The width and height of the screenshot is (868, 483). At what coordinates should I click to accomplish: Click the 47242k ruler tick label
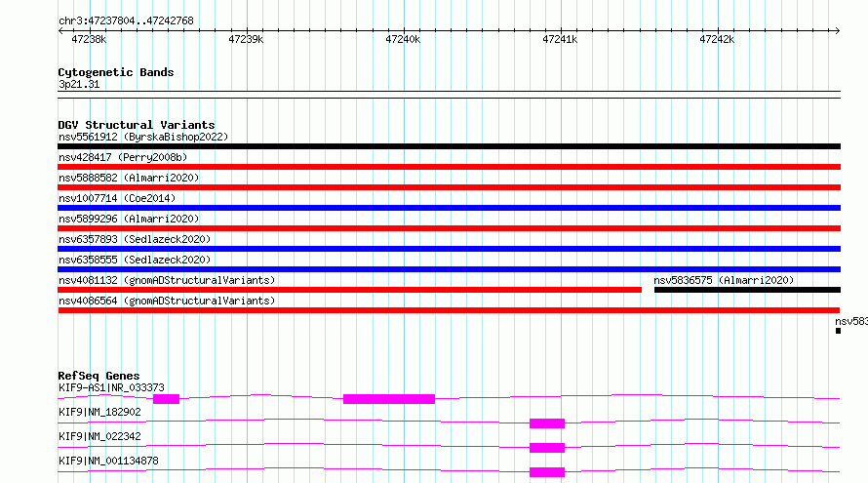tap(717, 39)
